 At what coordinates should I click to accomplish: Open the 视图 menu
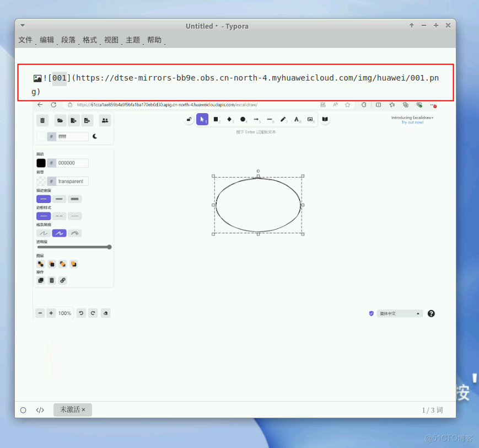[x=111, y=40]
